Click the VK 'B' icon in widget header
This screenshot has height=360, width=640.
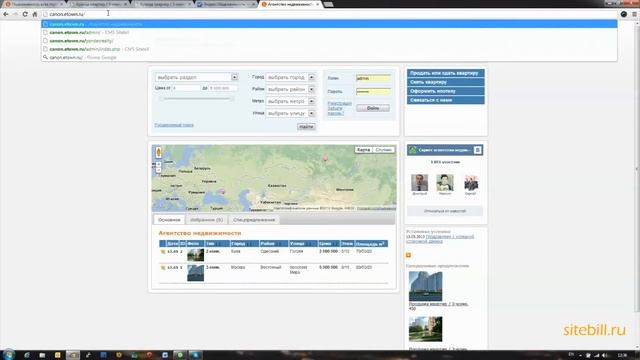tap(478, 150)
